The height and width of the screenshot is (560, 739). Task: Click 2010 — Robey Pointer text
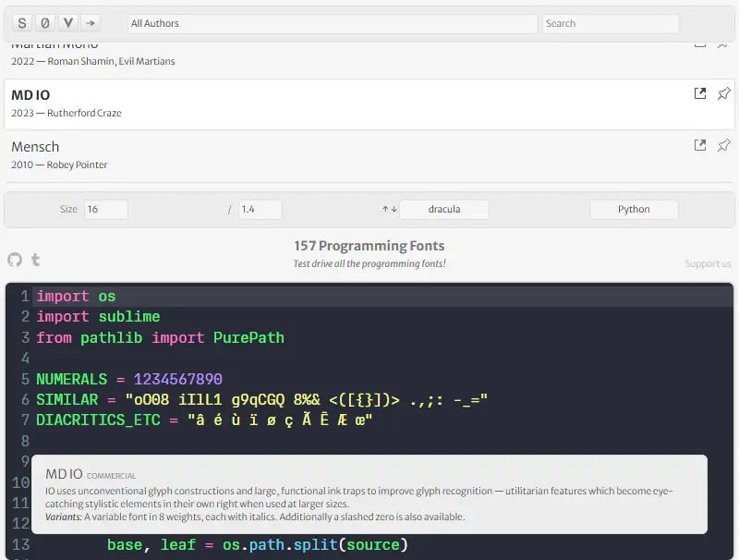tap(59, 165)
